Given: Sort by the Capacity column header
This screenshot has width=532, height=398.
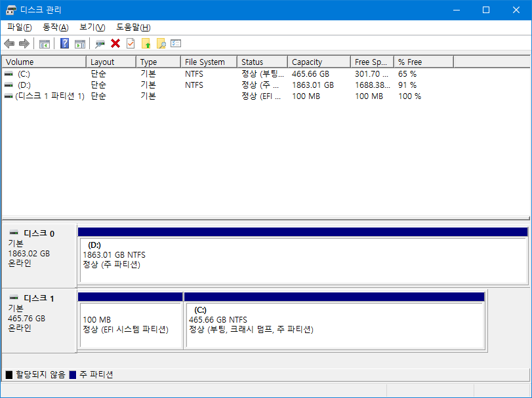Looking at the screenshot, I should pos(319,62).
